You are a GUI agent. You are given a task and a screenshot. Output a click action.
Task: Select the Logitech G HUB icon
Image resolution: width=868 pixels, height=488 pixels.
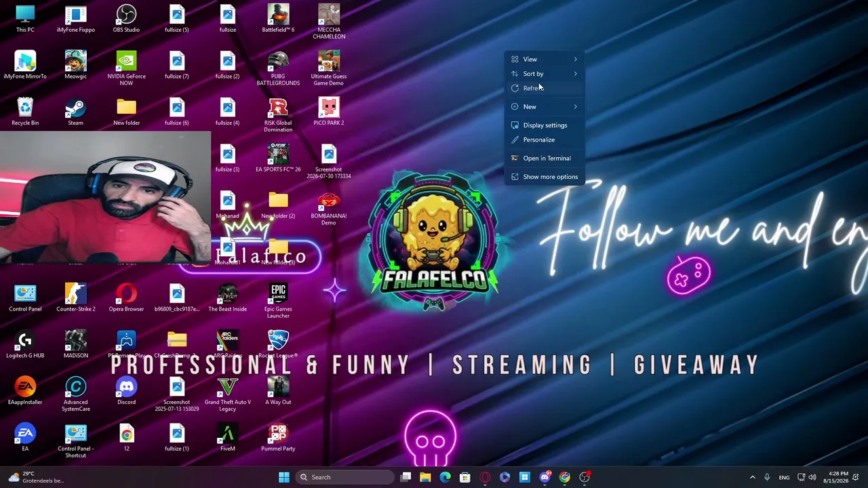click(25, 345)
